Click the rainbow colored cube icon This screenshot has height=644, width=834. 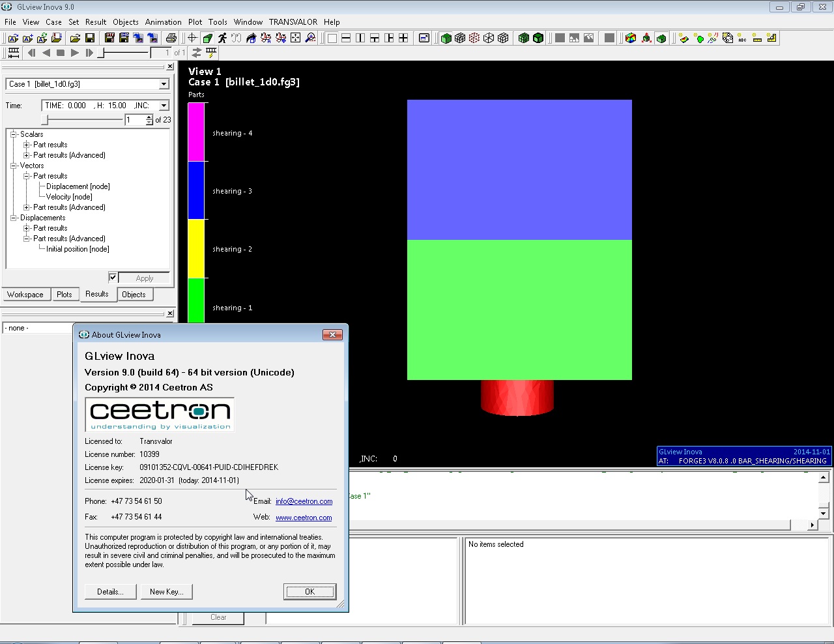point(631,38)
